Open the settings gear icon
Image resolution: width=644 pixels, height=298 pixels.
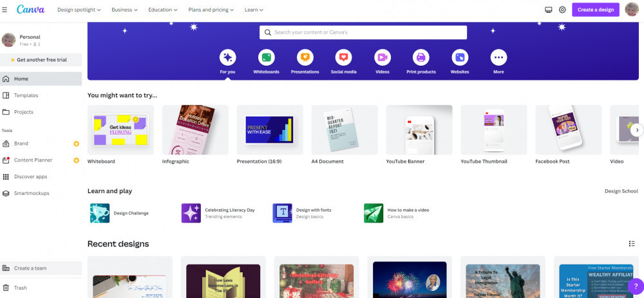pos(562,10)
